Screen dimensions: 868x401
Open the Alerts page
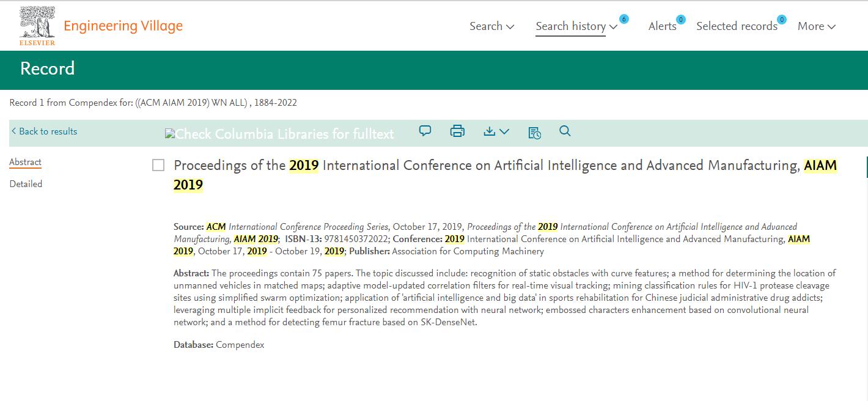coord(662,26)
